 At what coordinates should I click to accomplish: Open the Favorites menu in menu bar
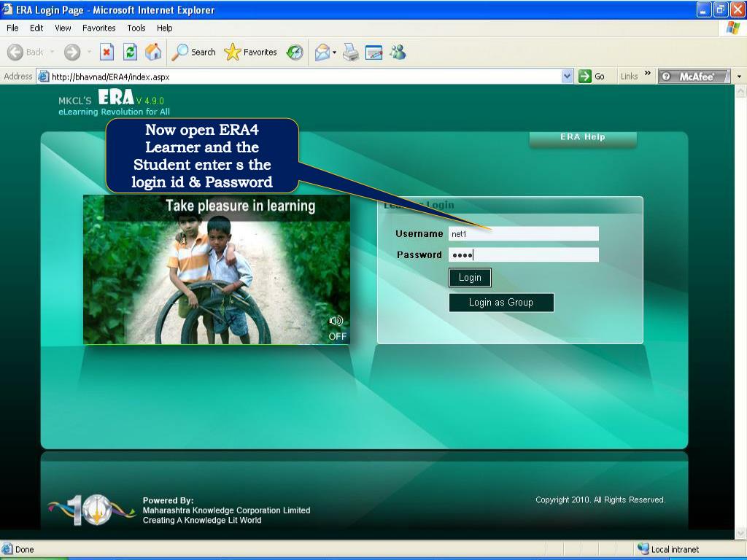tap(98, 28)
